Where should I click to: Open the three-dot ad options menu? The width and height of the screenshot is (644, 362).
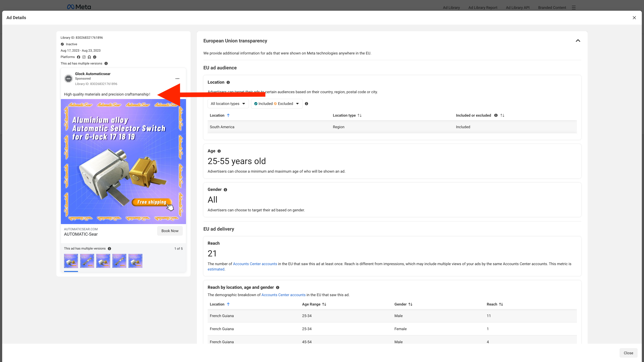tap(177, 78)
